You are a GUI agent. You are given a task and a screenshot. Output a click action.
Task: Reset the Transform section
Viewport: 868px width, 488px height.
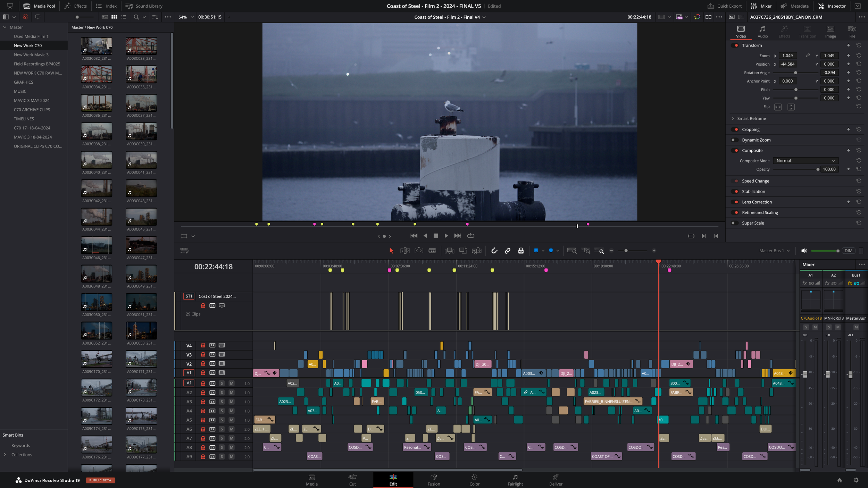click(x=859, y=45)
